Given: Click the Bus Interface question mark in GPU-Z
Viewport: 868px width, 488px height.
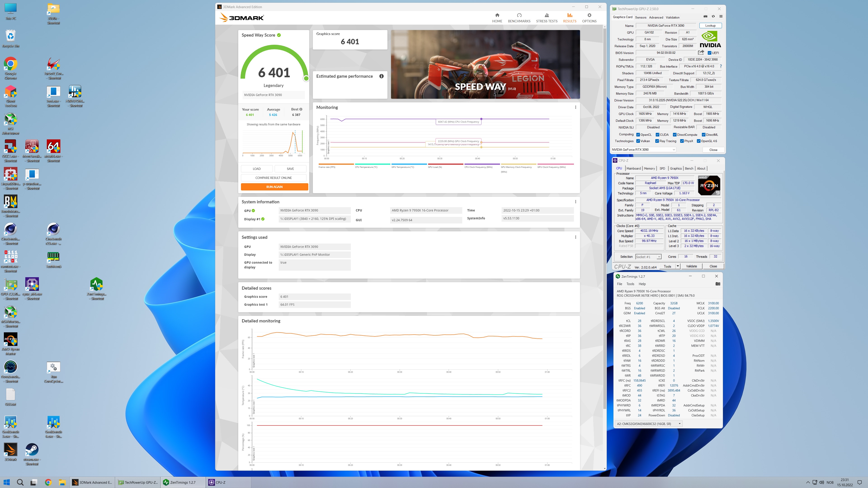Looking at the screenshot, I should click(720, 66).
